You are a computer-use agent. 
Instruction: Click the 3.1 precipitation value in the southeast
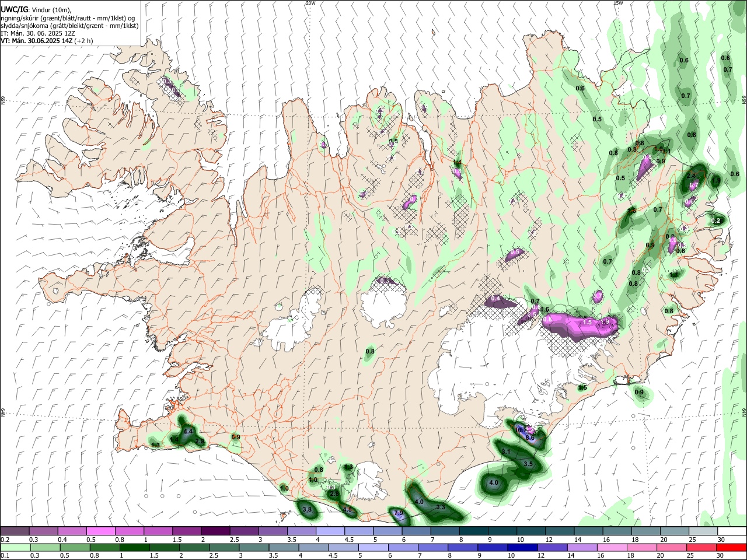[x=506, y=452]
